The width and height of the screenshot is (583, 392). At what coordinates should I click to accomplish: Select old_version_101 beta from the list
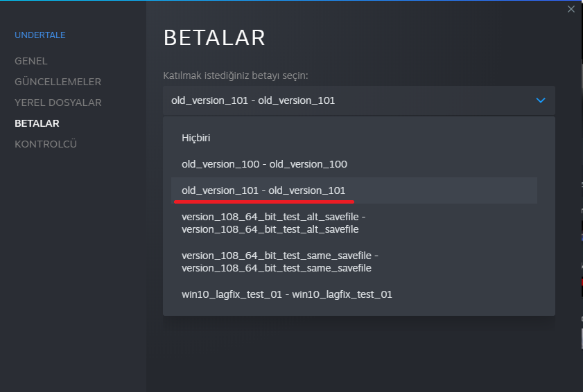coord(354,190)
